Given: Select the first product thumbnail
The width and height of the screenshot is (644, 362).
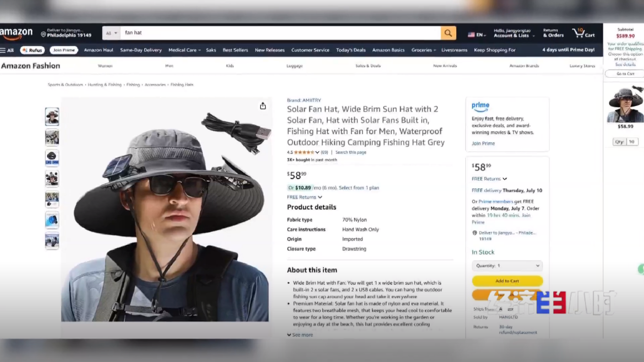Looking at the screenshot, I should (52, 117).
